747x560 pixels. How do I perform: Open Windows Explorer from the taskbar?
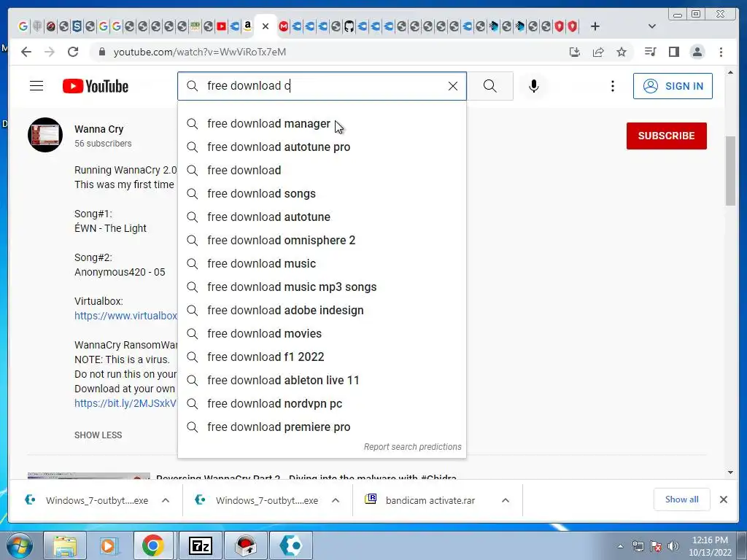[x=65, y=545]
